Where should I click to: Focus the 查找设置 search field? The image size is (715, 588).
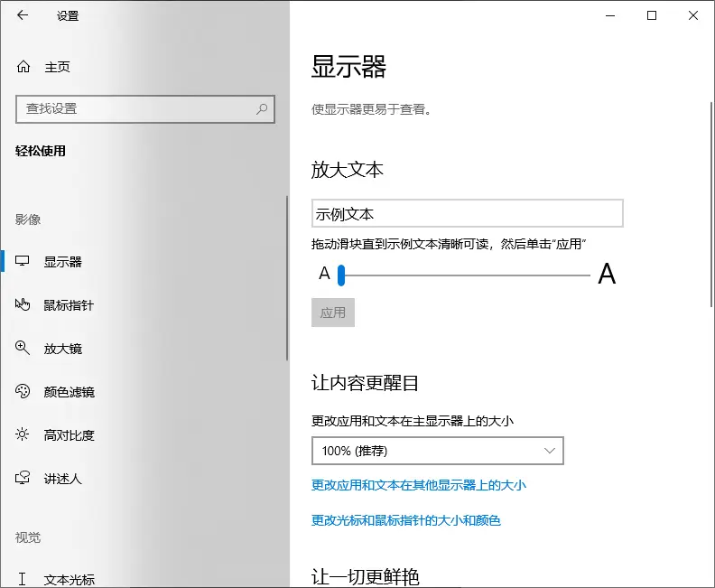click(x=135, y=109)
